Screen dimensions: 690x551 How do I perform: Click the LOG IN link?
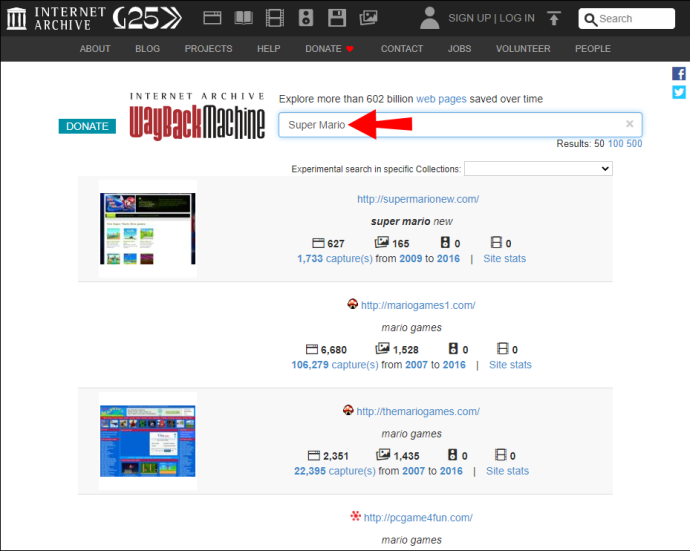click(517, 18)
